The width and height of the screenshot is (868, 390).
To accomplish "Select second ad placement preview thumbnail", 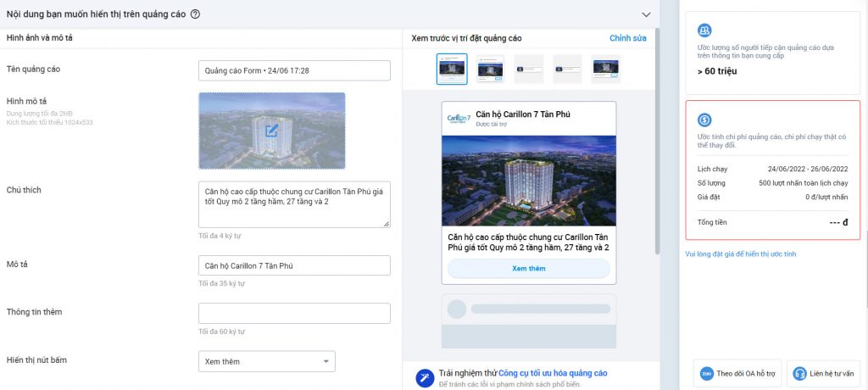I will tap(491, 69).
